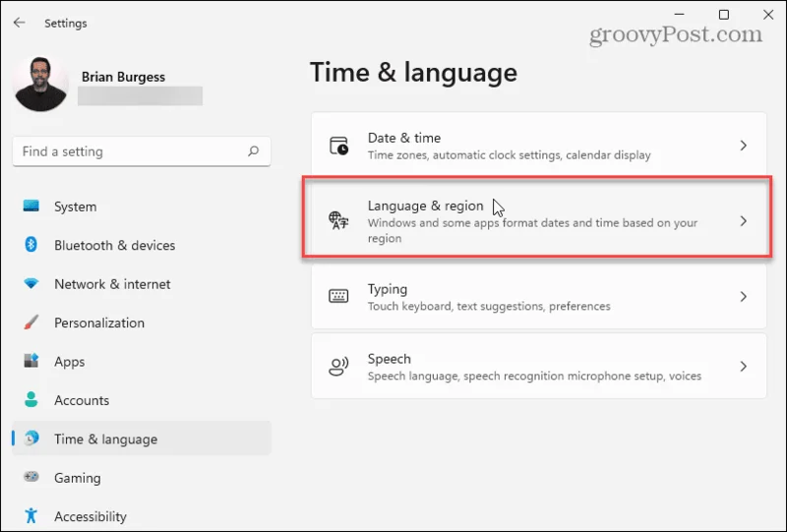Open Date & time title text
Viewport: 787px width, 532px height.
click(x=404, y=138)
